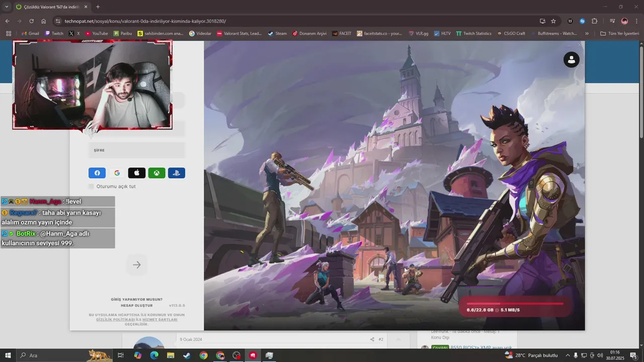Open the Twitch bookmark

(54, 34)
